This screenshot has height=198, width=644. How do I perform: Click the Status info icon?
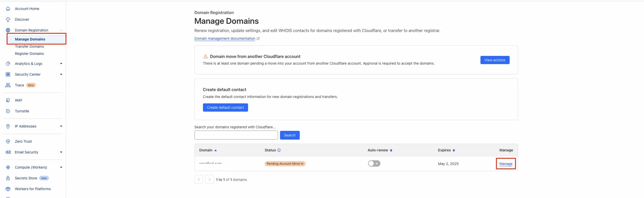pos(279,150)
